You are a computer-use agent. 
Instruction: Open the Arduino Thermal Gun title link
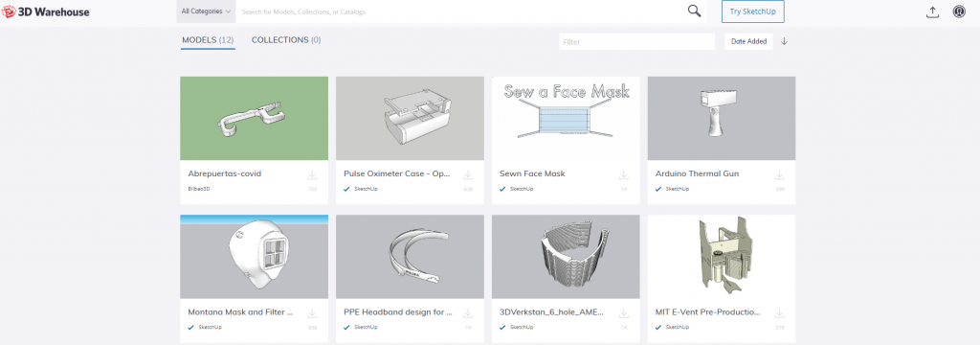click(x=697, y=174)
